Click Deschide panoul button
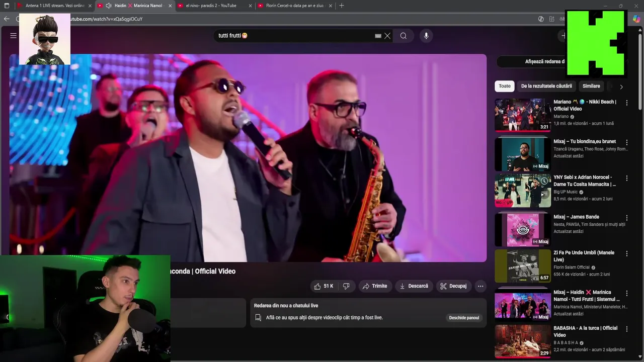The height and width of the screenshot is (362, 644). (x=464, y=318)
